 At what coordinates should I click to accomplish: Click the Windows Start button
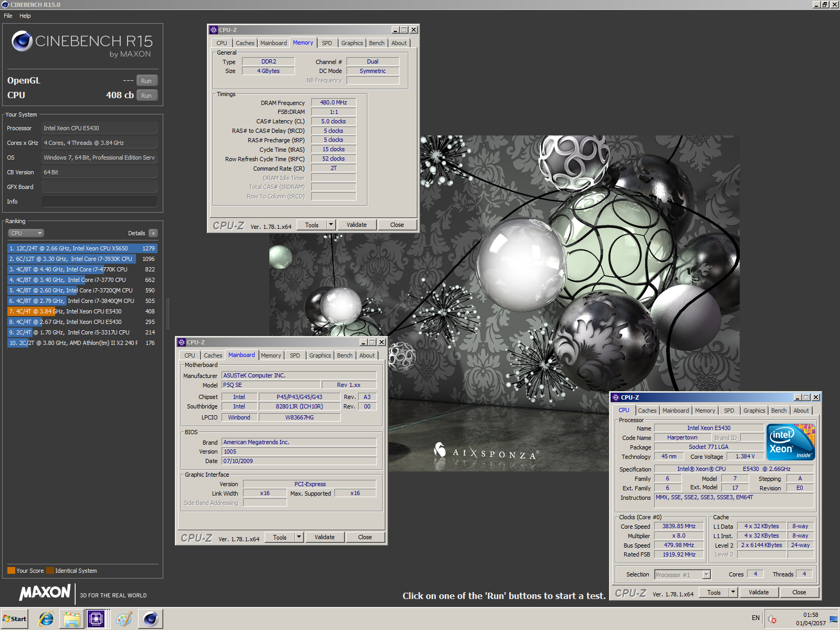[14, 619]
